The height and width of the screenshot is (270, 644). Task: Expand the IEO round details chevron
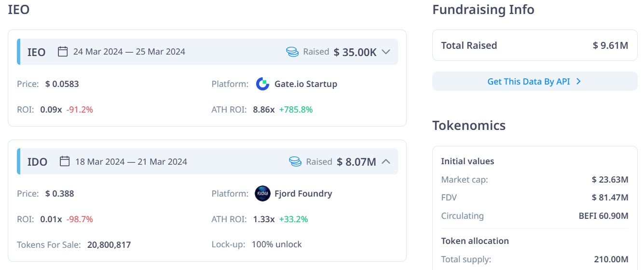point(385,52)
